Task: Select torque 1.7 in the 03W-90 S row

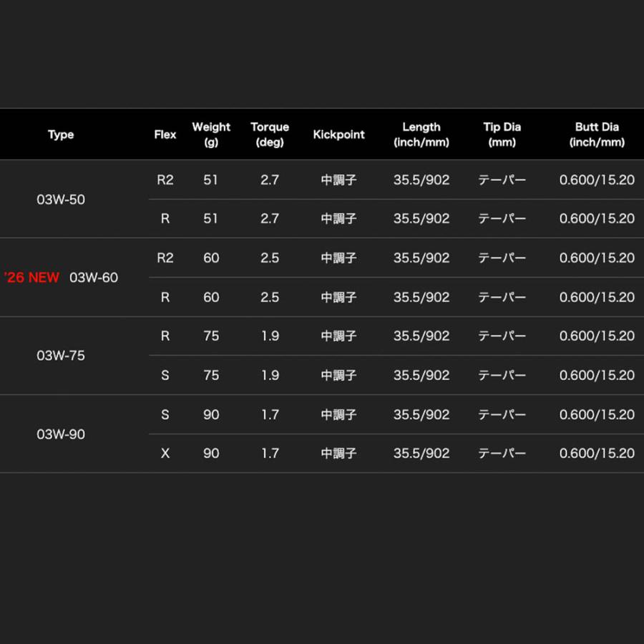Action: pyautogui.click(x=270, y=415)
